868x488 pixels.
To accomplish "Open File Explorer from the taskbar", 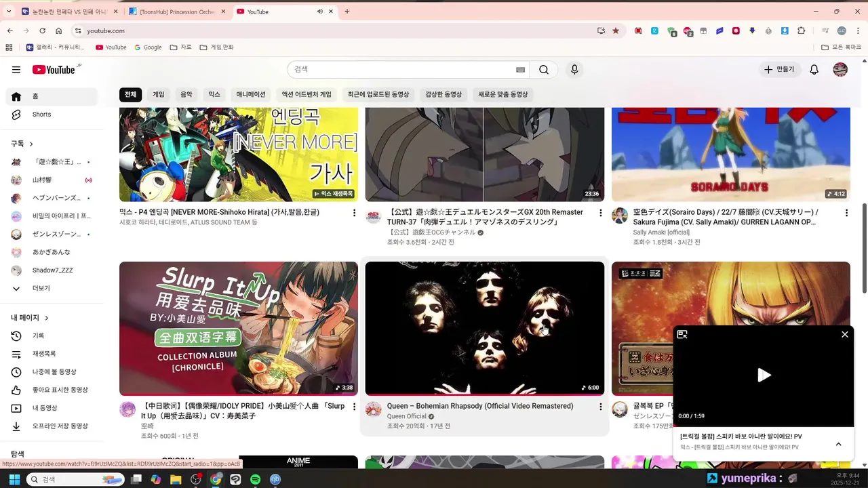I will 176,479.
